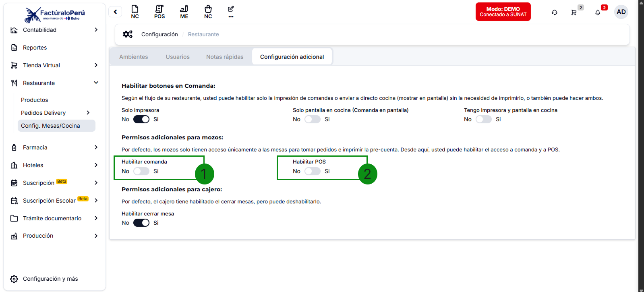644x292 pixels.
Task: Switch to the Ambientes tab
Action: [134, 57]
